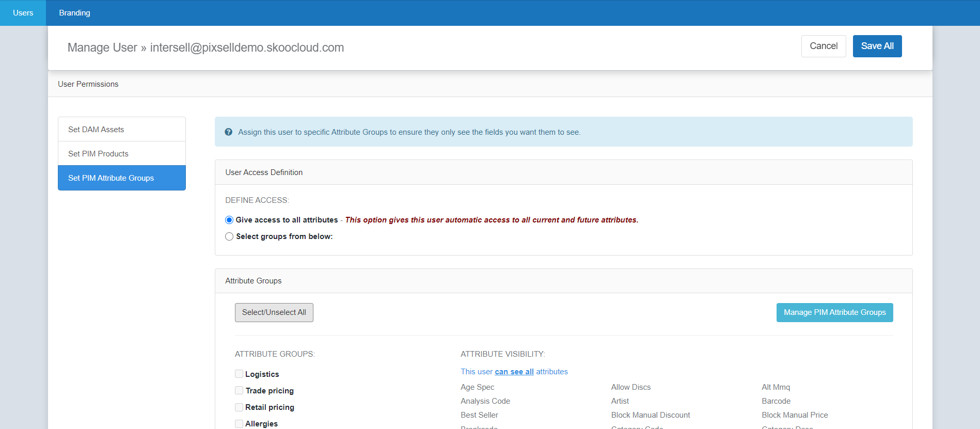Click Block Manual Discount attribute text

click(651, 415)
